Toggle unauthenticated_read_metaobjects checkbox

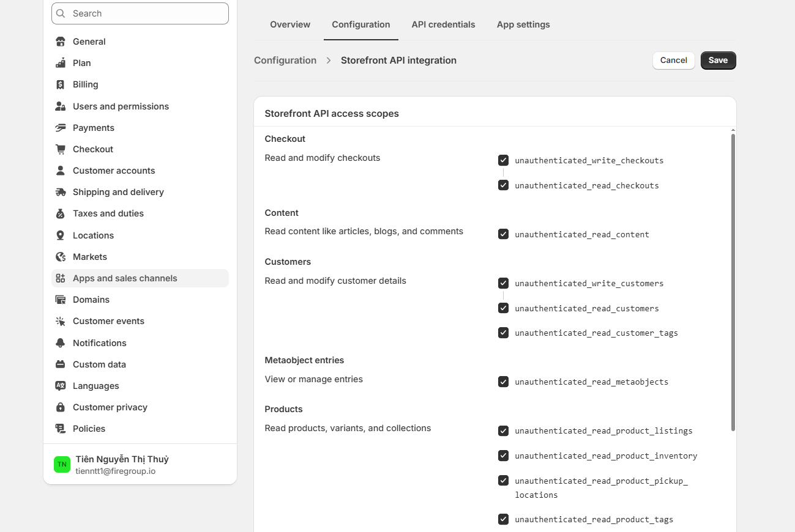[x=503, y=382]
